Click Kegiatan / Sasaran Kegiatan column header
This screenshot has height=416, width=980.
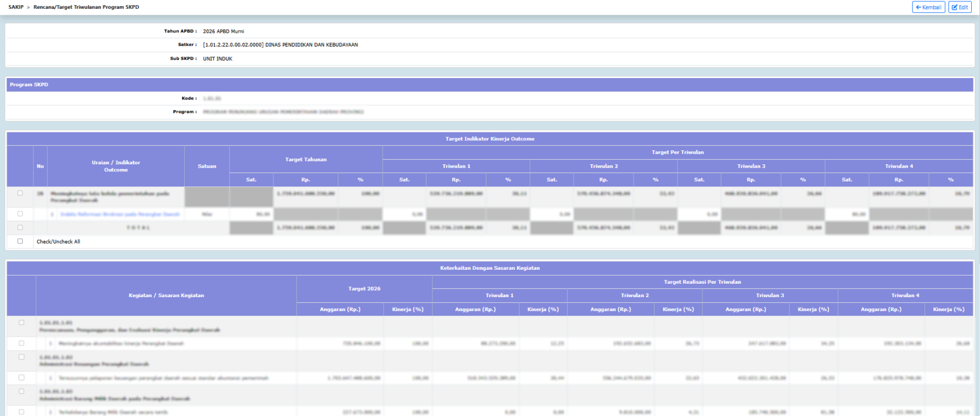[x=166, y=295]
